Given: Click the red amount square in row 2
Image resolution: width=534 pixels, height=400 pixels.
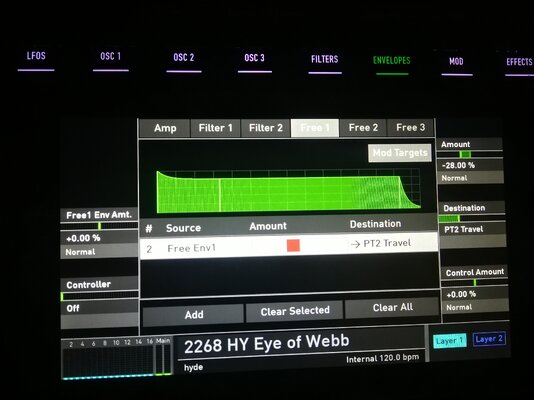Looking at the screenshot, I should pyautogui.click(x=293, y=245).
